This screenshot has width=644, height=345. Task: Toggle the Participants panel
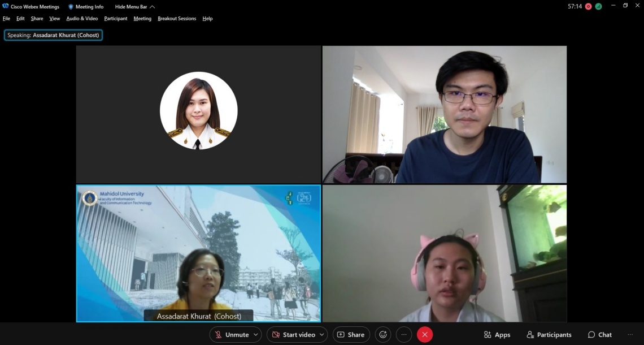pyautogui.click(x=549, y=335)
